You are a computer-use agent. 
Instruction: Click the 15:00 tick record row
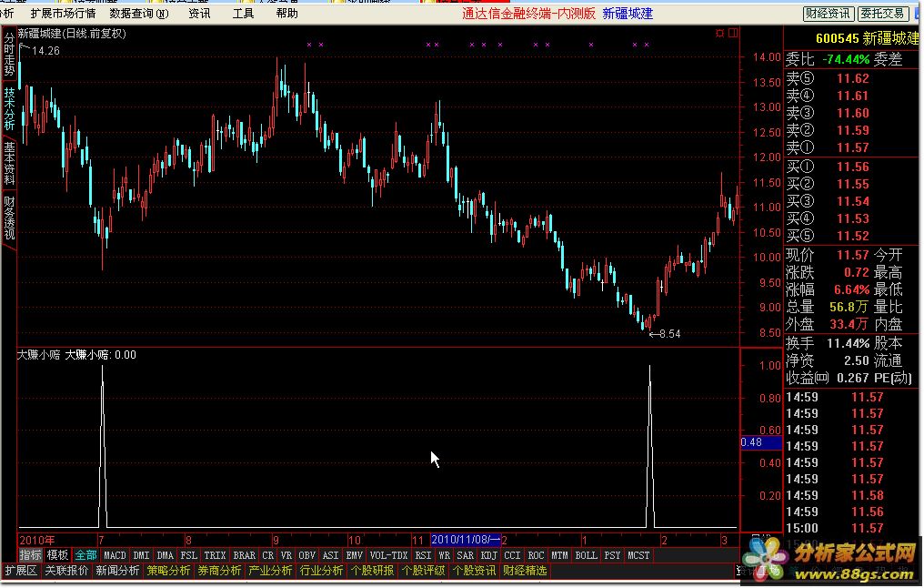(851, 529)
